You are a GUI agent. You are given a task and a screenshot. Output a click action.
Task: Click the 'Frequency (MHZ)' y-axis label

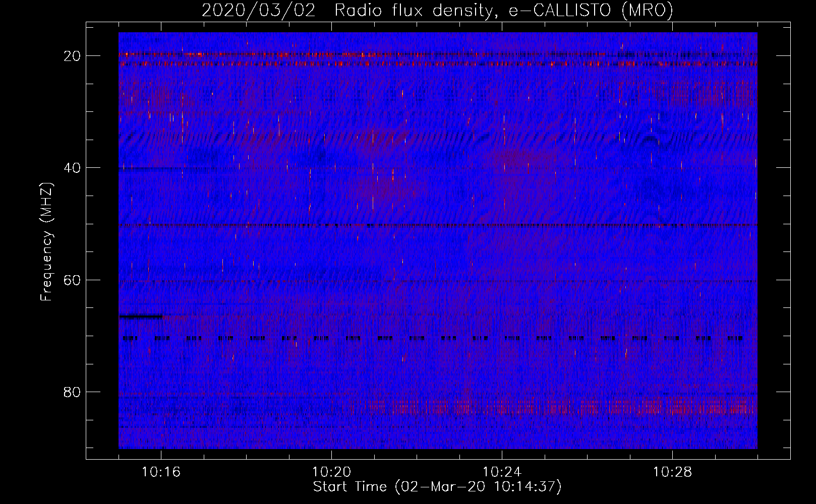(x=46, y=242)
